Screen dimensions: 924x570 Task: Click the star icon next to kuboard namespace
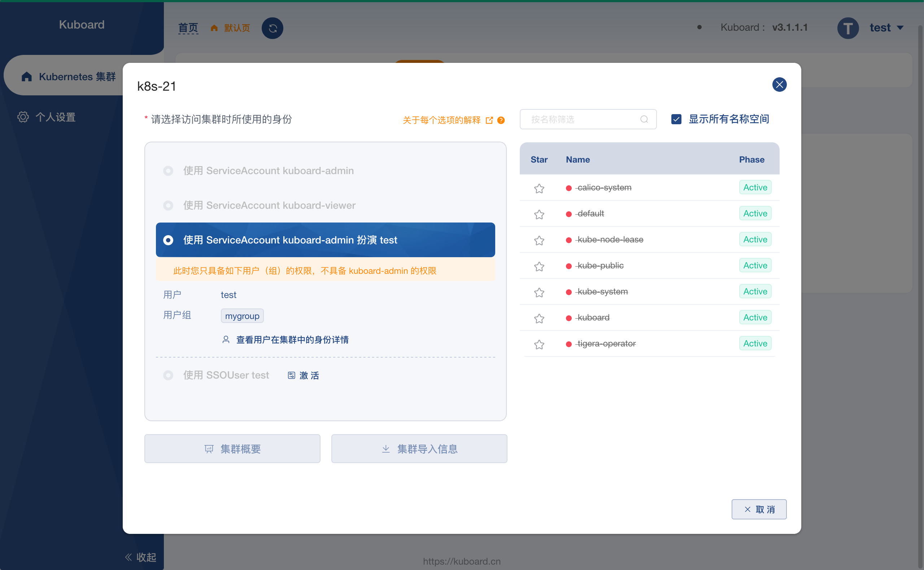tap(539, 318)
